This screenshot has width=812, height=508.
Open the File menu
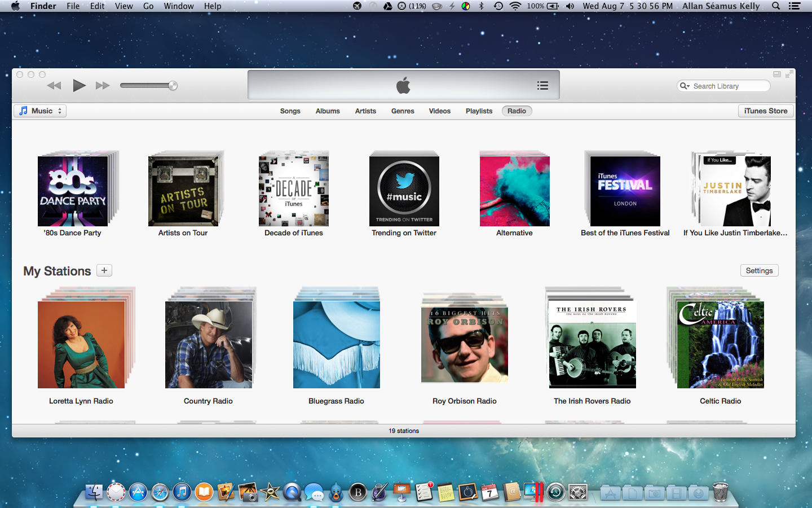[73, 6]
